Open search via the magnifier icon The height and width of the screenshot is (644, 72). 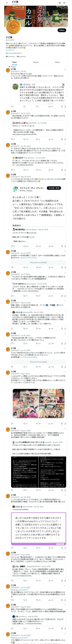(x=64, y=3)
